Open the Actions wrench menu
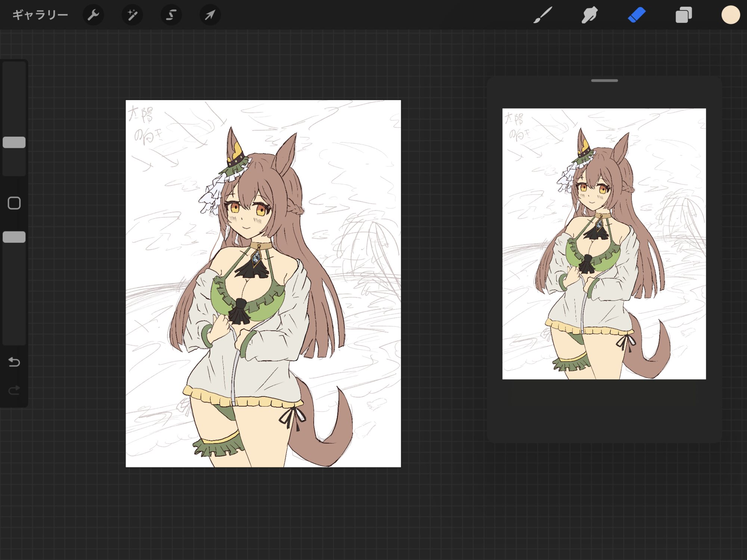Viewport: 747px width, 560px height. (x=93, y=15)
